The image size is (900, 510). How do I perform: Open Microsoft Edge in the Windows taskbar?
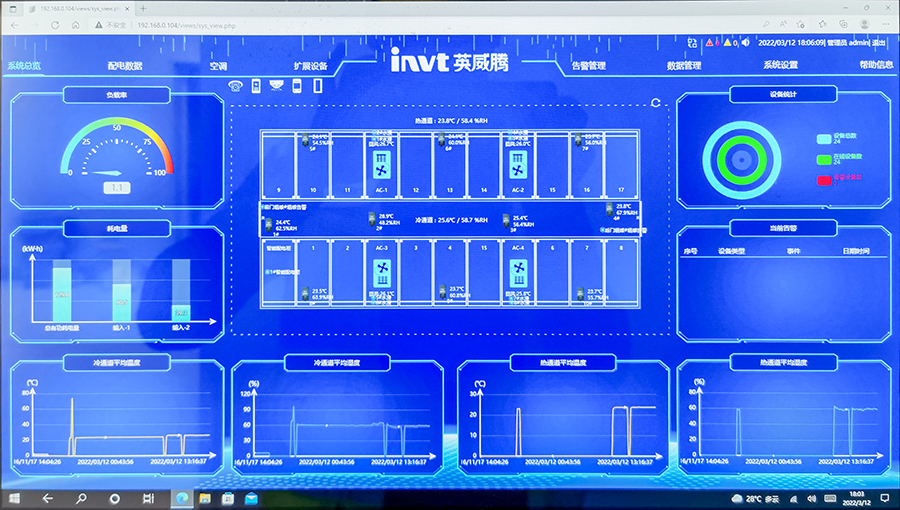click(181, 498)
